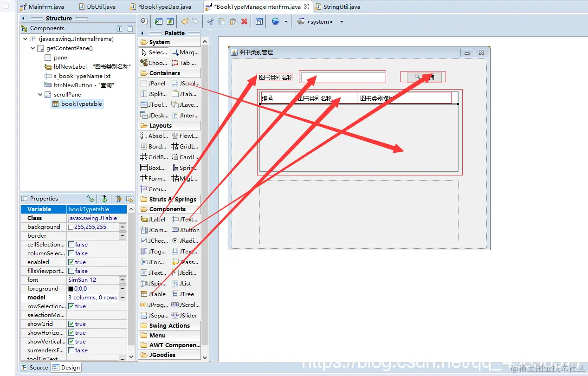Collapse the scrollPane tree node
The image size is (588, 376).
pyautogui.click(x=40, y=95)
